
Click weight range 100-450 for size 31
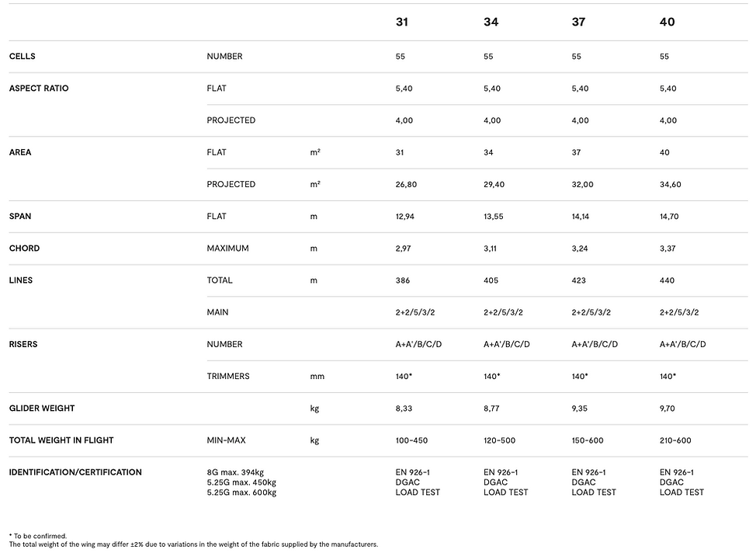(x=411, y=440)
